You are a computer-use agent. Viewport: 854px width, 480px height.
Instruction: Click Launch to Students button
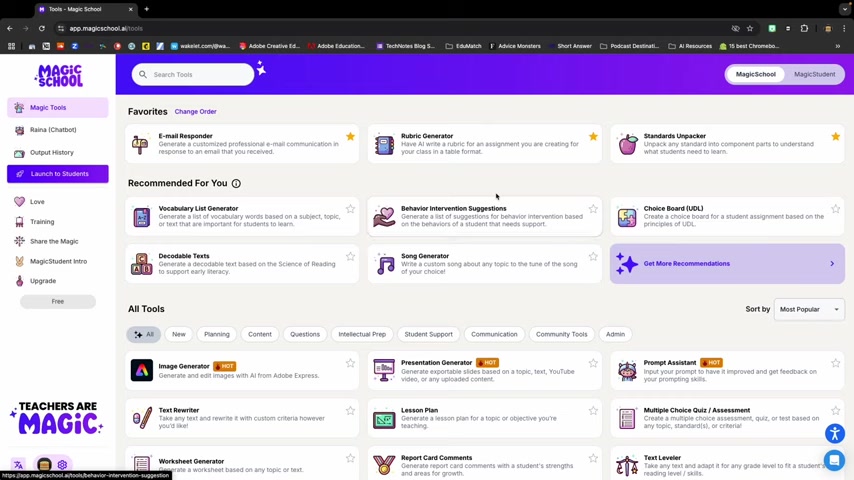pyautogui.click(x=58, y=174)
